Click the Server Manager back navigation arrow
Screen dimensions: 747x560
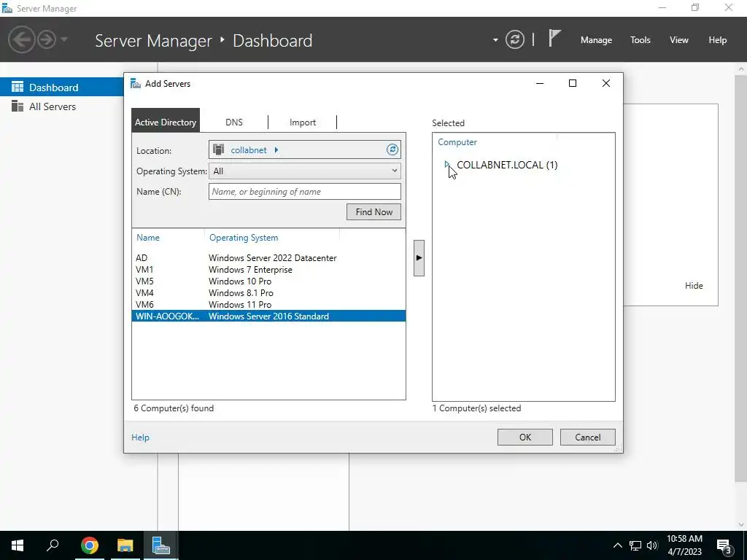[x=21, y=39]
